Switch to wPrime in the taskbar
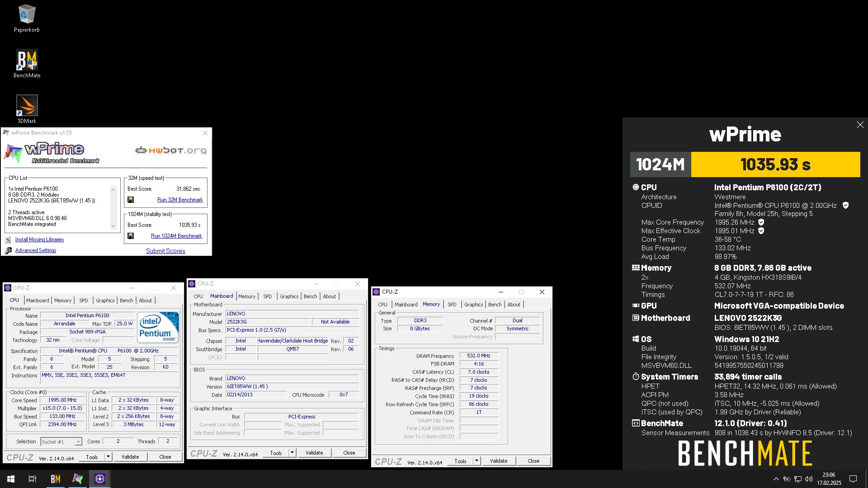The height and width of the screenshot is (488, 868). pos(77,479)
